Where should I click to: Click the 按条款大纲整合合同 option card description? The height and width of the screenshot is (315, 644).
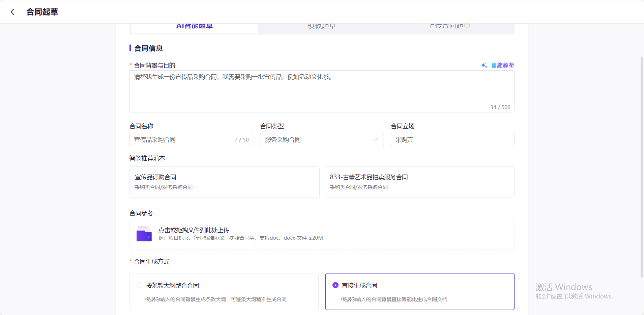(x=215, y=299)
